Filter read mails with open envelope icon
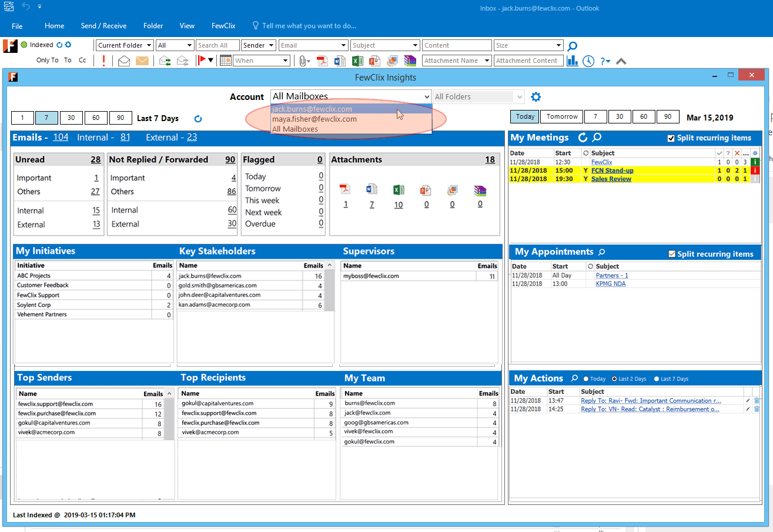This screenshot has height=532, width=773. (x=124, y=61)
